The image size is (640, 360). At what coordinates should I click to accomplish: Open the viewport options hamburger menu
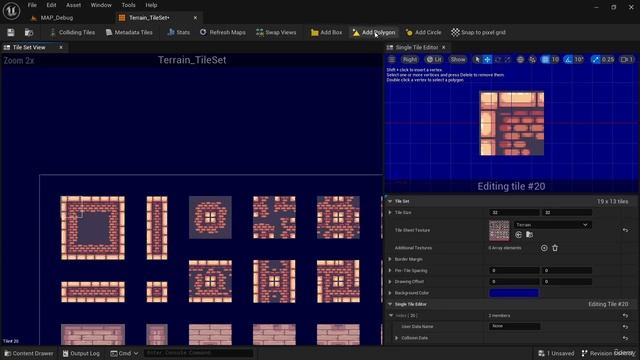point(391,60)
